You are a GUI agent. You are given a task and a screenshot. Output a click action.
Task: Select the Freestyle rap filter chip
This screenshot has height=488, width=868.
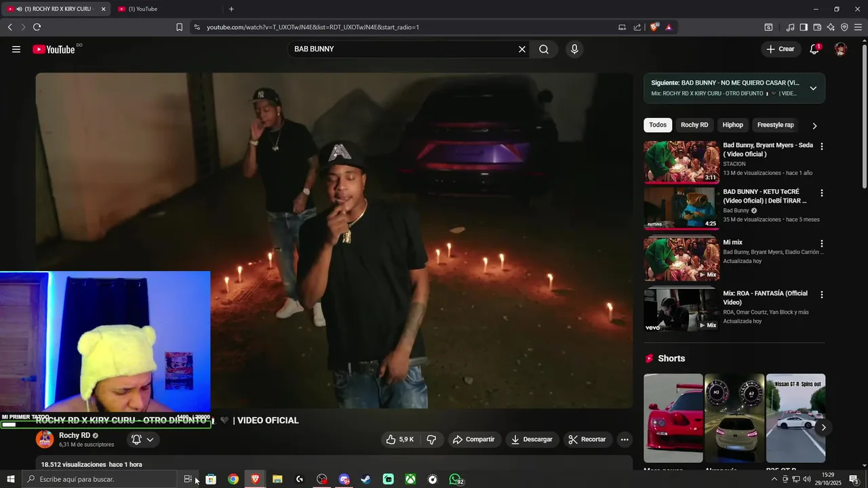(775, 125)
